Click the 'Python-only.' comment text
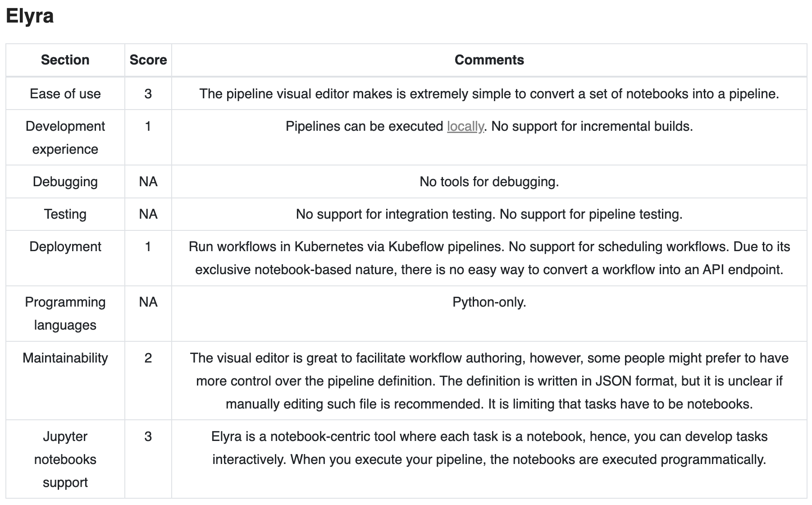The image size is (812, 505). point(489,302)
